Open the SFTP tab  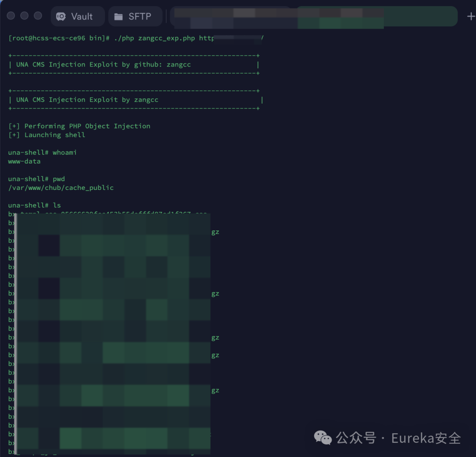pyautogui.click(x=135, y=16)
